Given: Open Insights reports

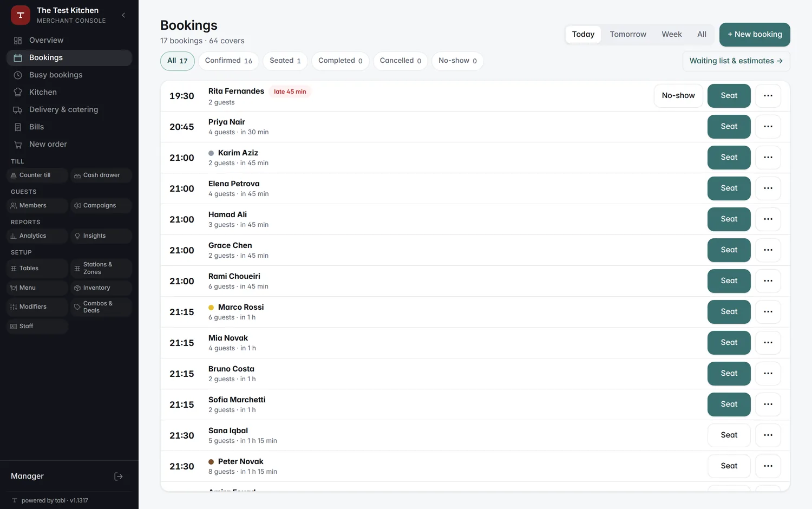Looking at the screenshot, I should [x=101, y=236].
